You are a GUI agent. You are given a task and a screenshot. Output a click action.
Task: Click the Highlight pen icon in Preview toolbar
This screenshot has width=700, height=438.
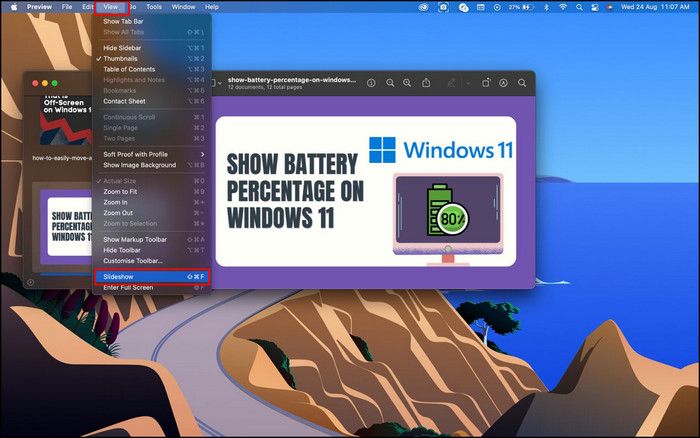coord(451,83)
